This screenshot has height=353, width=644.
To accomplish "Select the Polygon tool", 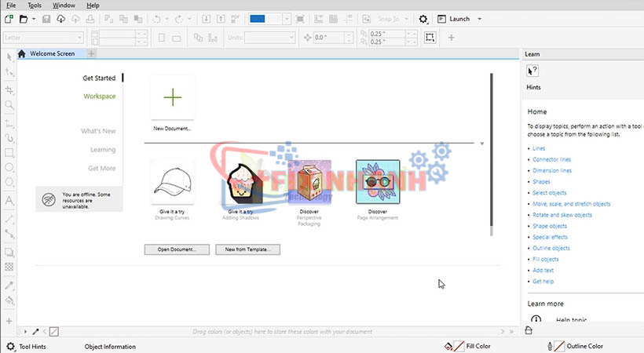I will point(9,182).
